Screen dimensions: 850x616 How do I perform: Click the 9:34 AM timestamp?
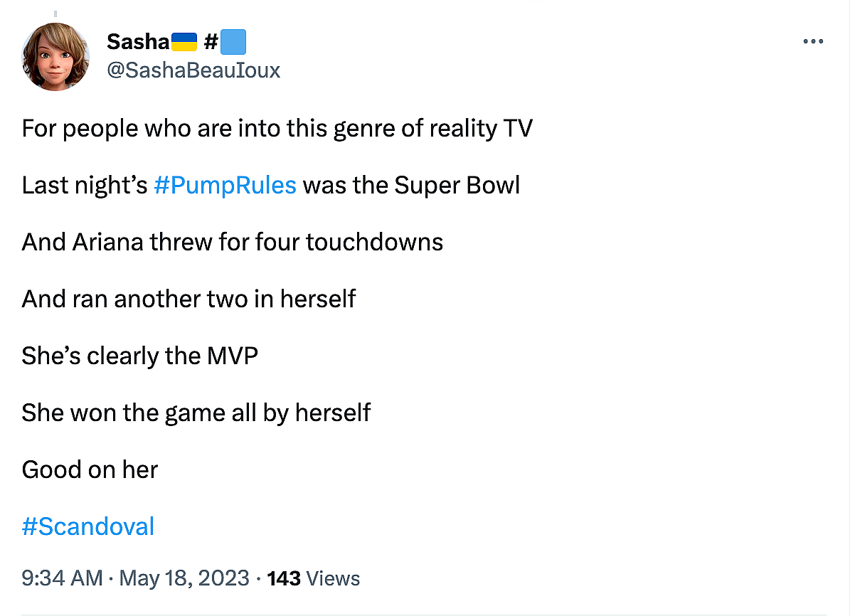(x=62, y=578)
